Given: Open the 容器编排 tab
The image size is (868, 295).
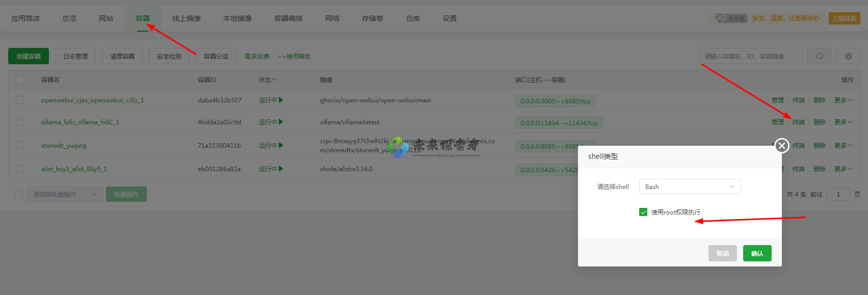Looking at the screenshot, I should tap(288, 18).
